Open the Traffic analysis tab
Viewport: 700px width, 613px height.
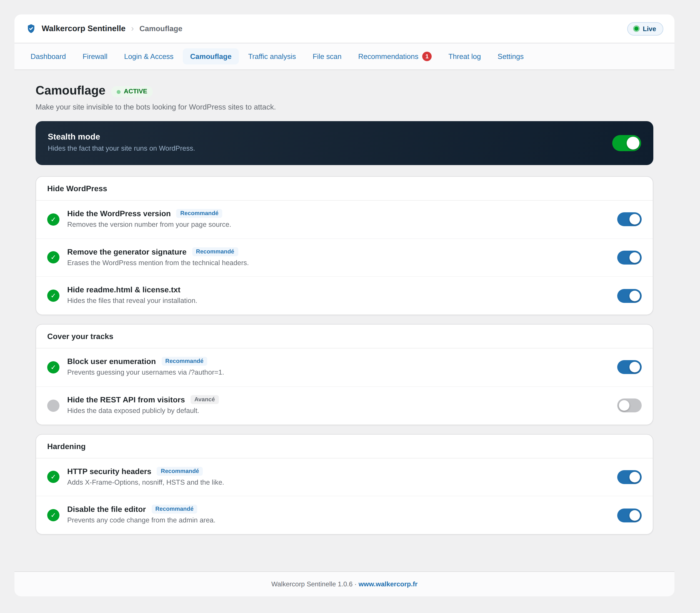point(272,56)
